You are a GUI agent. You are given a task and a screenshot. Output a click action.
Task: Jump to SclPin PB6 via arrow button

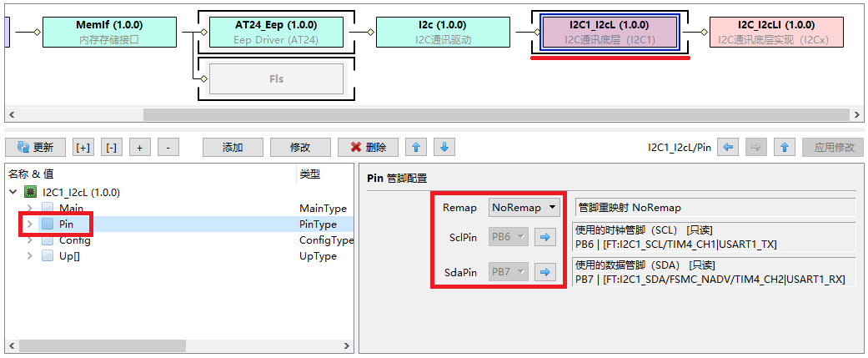[545, 238]
